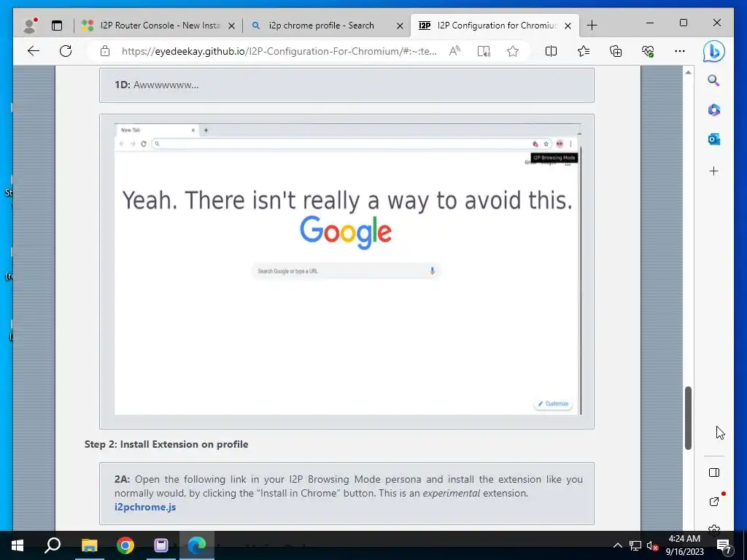Launch Google Chrome from taskbar

[x=125, y=545]
